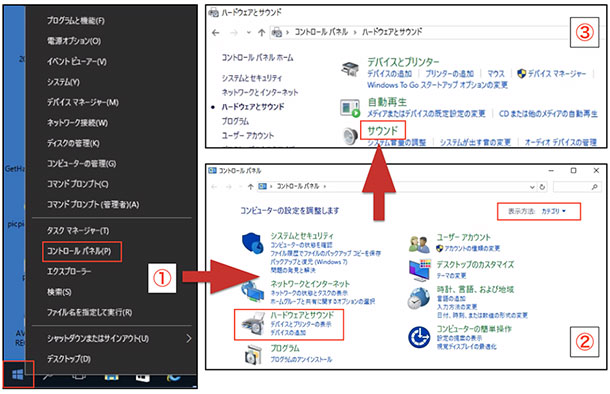This screenshot has height=394, width=610.
Task: Choose タスク マネージャー(T) in the menu
Action: (x=78, y=231)
